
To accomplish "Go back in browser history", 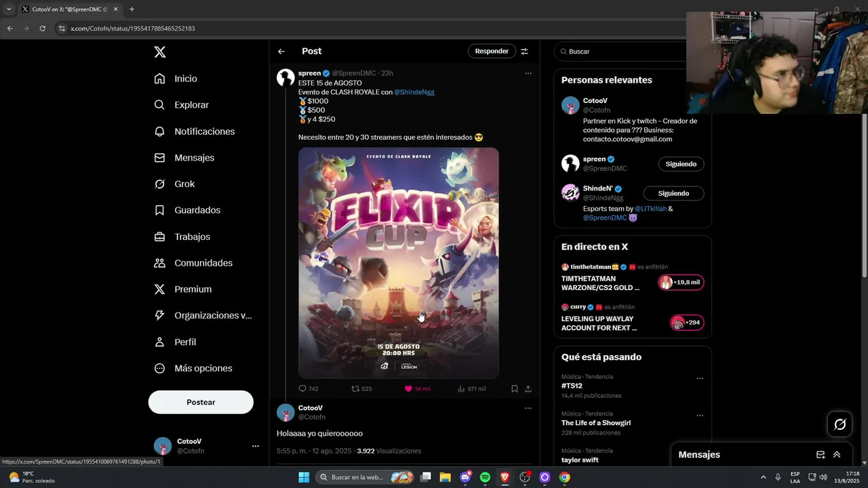I will point(9,28).
